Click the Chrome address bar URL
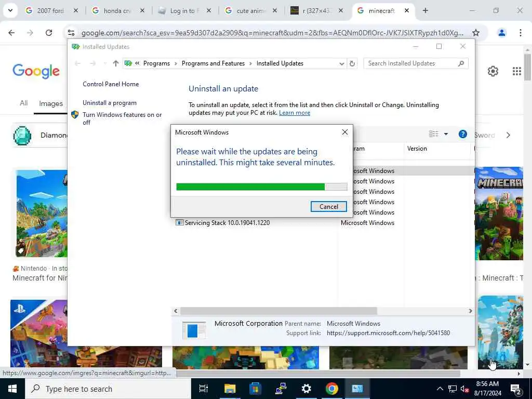 click(272, 33)
